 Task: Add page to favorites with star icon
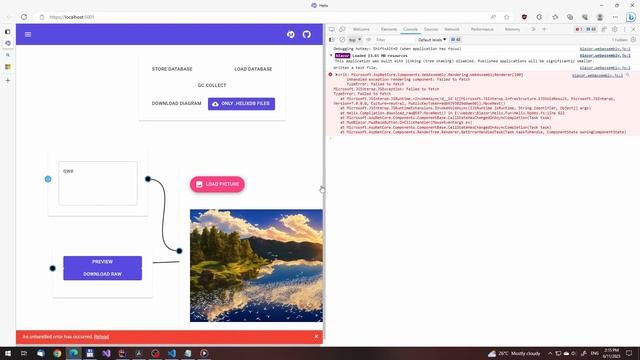point(507,17)
